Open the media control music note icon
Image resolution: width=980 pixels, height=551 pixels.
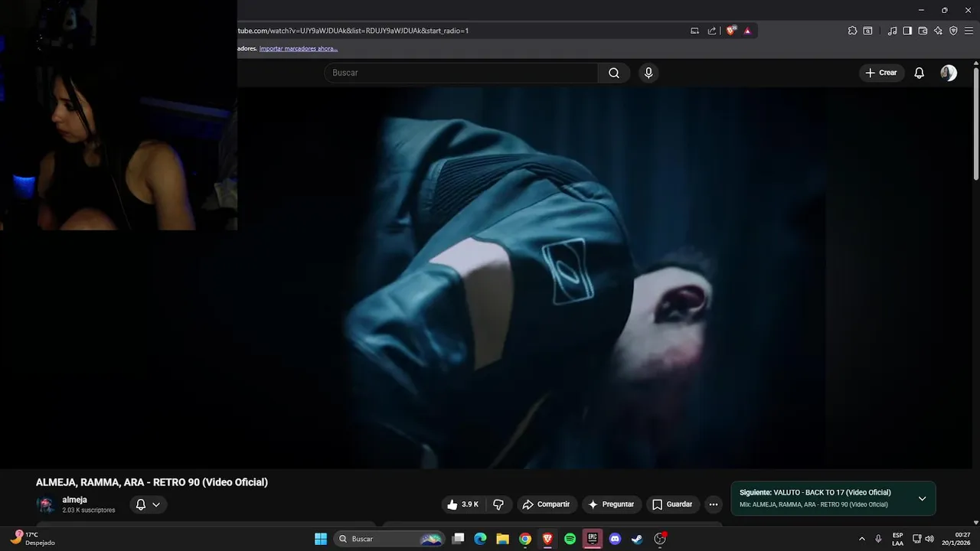(x=892, y=31)
